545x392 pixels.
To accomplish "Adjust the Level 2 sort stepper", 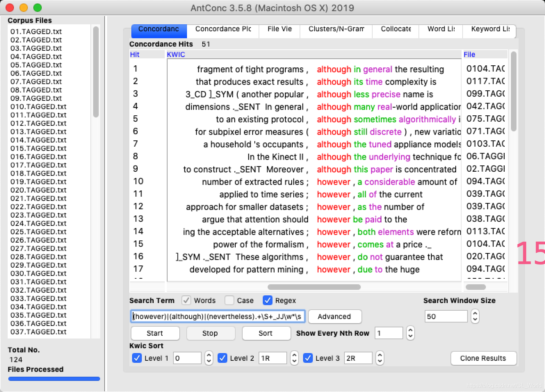I will (294, 358).
